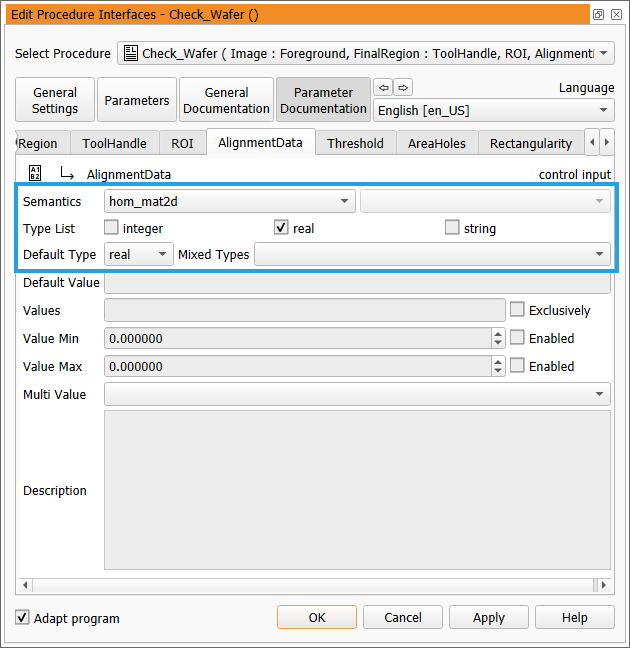Uncheck Adapt program checkbox
Viewport: 630px width, 648px height.
22,618
